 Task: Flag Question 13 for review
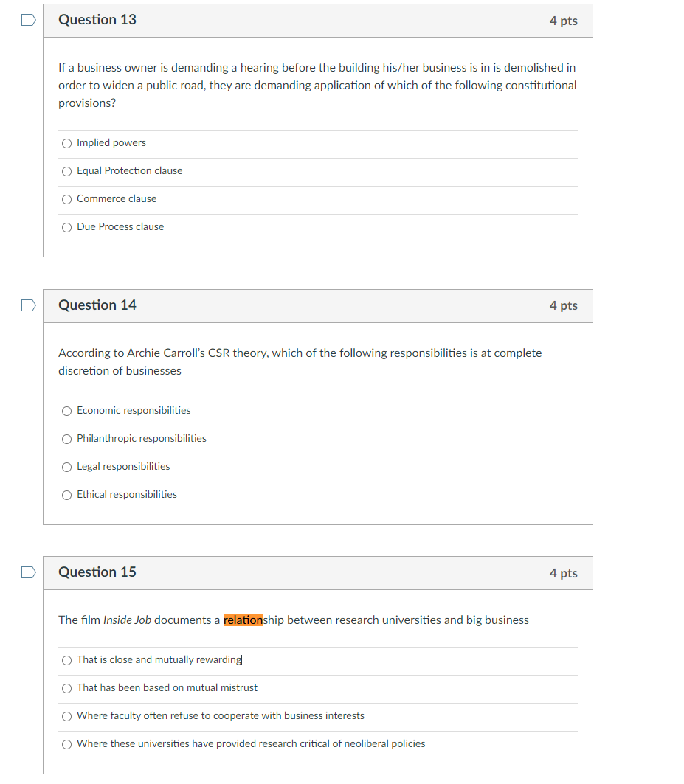click(x=27, y=20)
